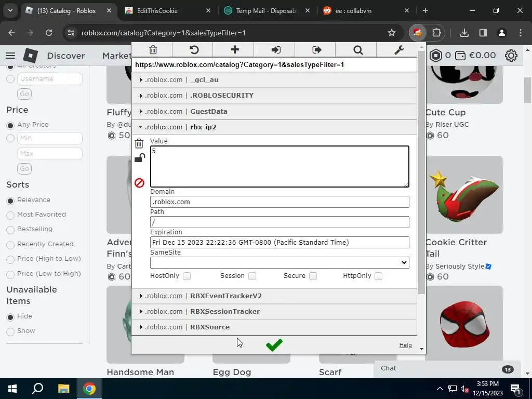Open the Robux balance icon

436,55
